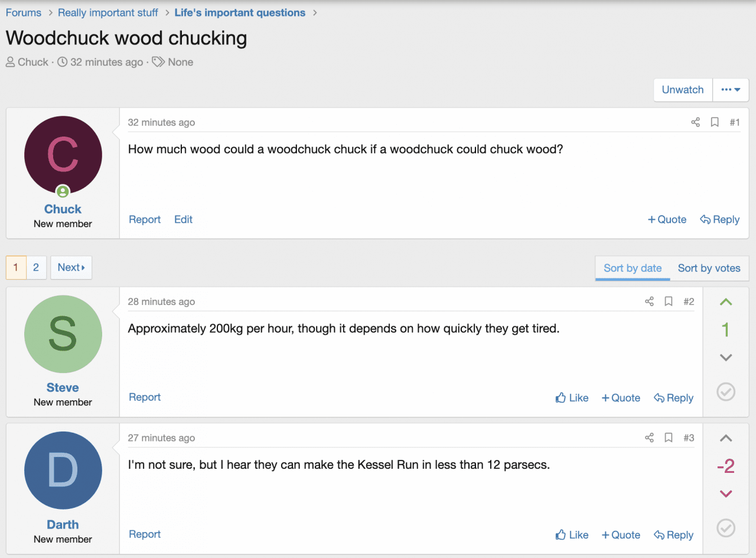Mark Darth's post as the solution
This screenshot has width=756, height=558.
726,528
